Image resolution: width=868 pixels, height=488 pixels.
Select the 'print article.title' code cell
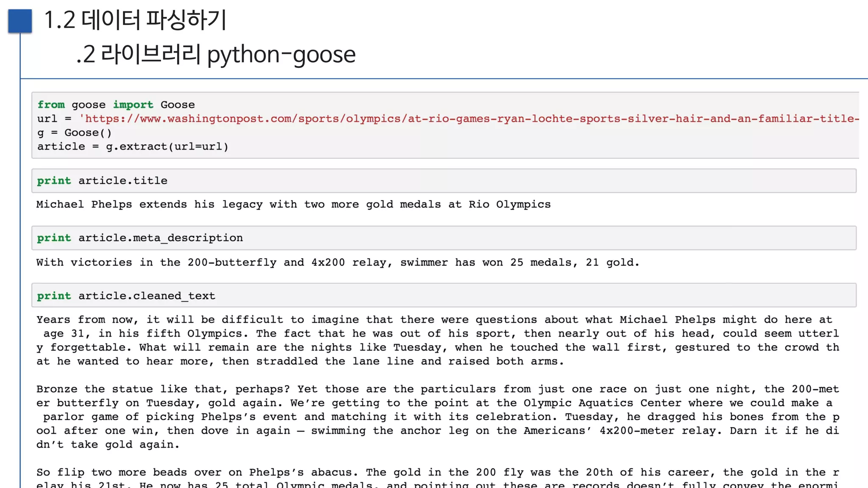[x=443, y=181]
